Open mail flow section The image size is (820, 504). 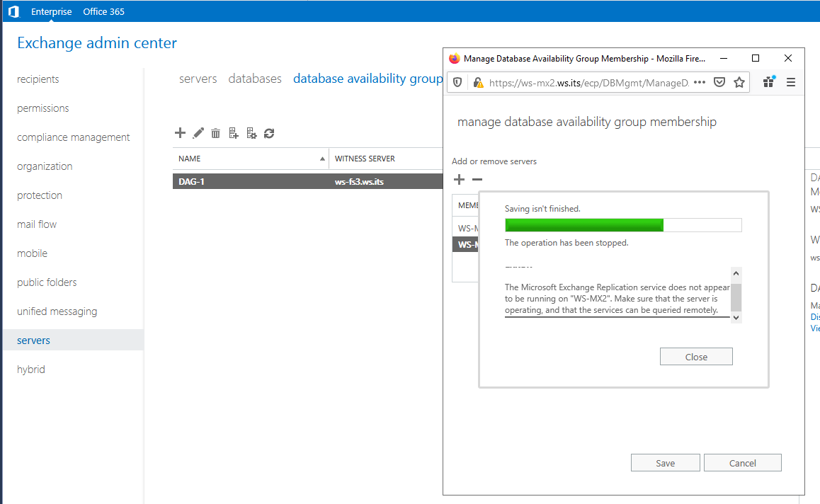pos(37,224)
